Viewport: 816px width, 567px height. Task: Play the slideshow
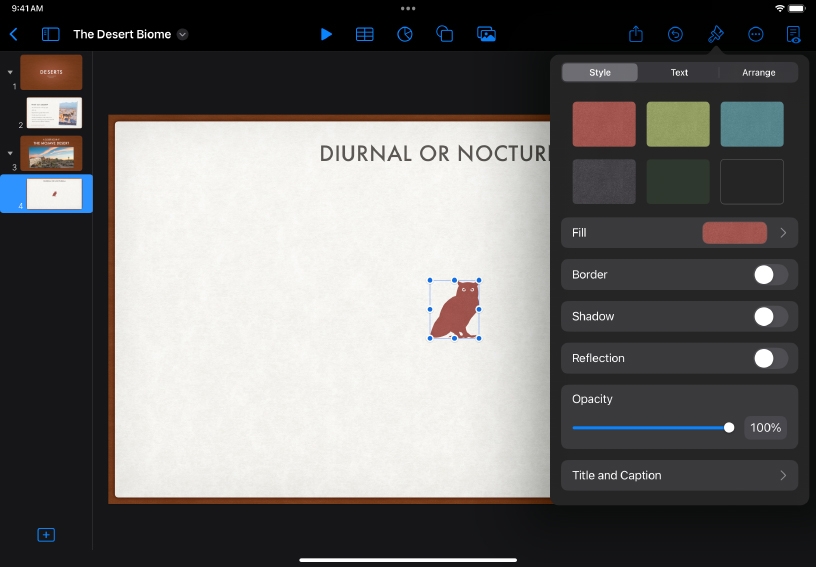[x=326, y=34]
